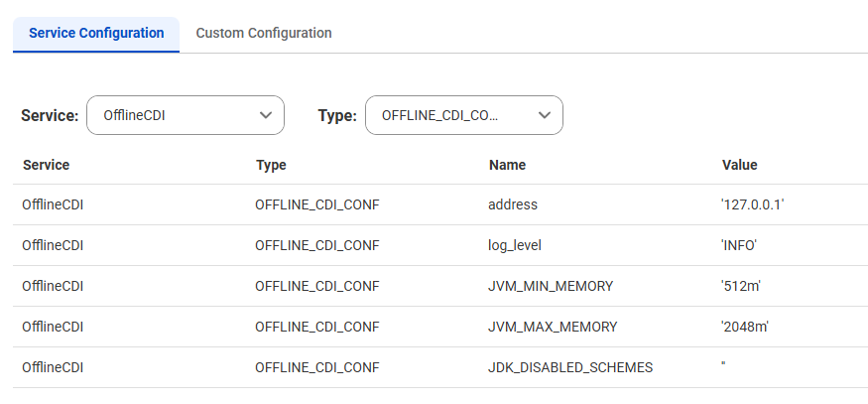Click OfflineCDI in the address row
The height and width of the screenshot is (404, 868).
(53, 205)
